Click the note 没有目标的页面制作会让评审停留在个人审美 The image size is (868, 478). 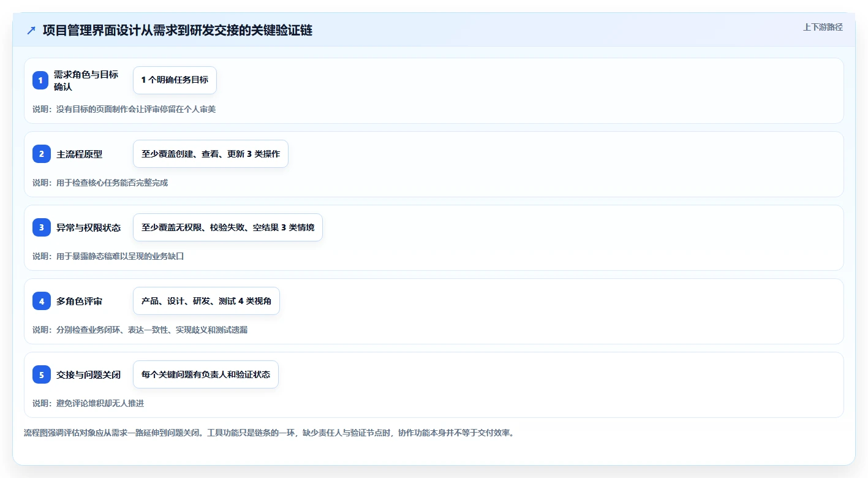point(124,109)
